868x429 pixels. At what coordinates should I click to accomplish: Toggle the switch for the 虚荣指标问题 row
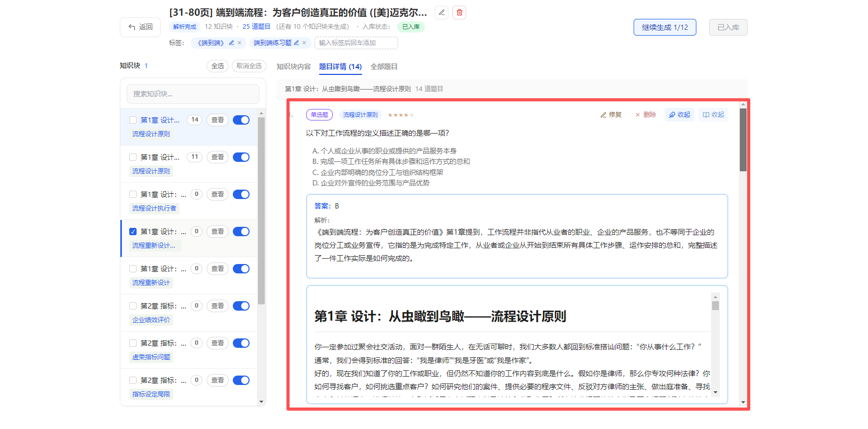241,343
